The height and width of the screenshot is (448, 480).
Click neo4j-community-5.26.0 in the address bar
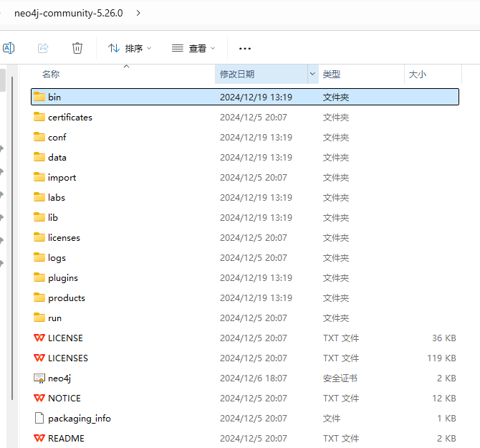point(69,13)
